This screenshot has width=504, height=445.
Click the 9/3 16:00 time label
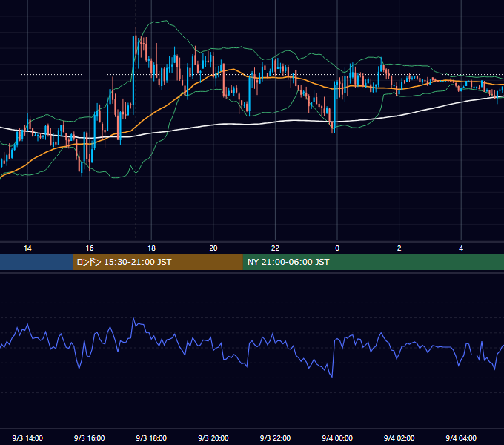coord(90,438)
